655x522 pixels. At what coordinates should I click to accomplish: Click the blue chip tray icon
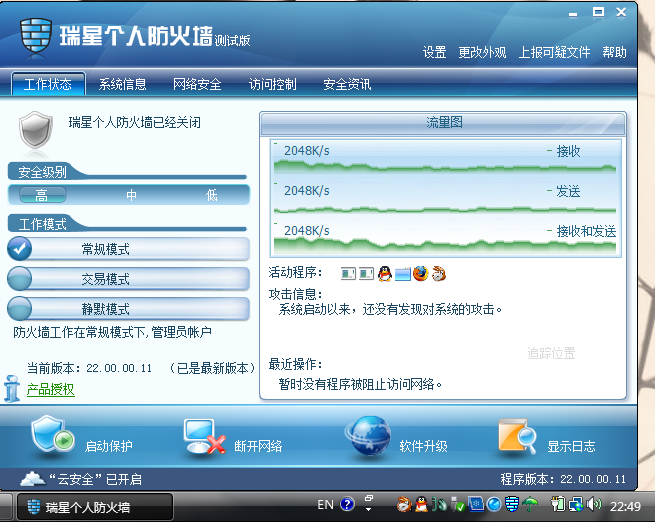[x=475, y=504]
